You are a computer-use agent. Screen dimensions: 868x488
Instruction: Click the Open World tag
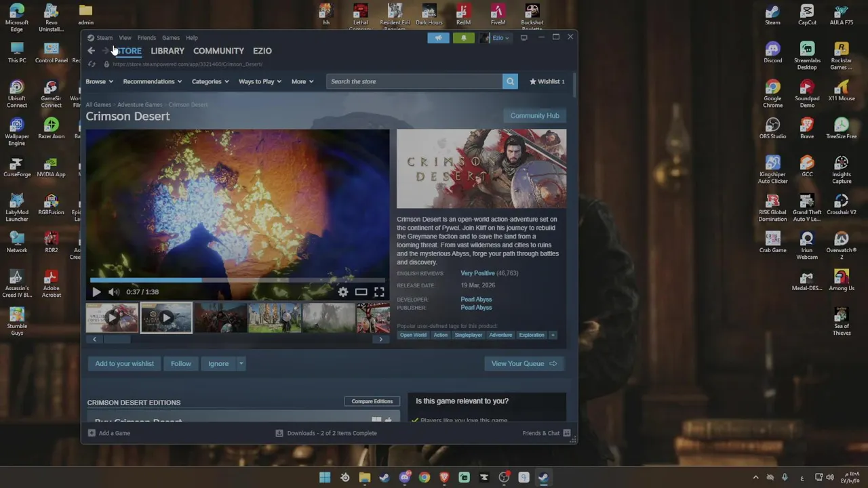tap(413, 335)
